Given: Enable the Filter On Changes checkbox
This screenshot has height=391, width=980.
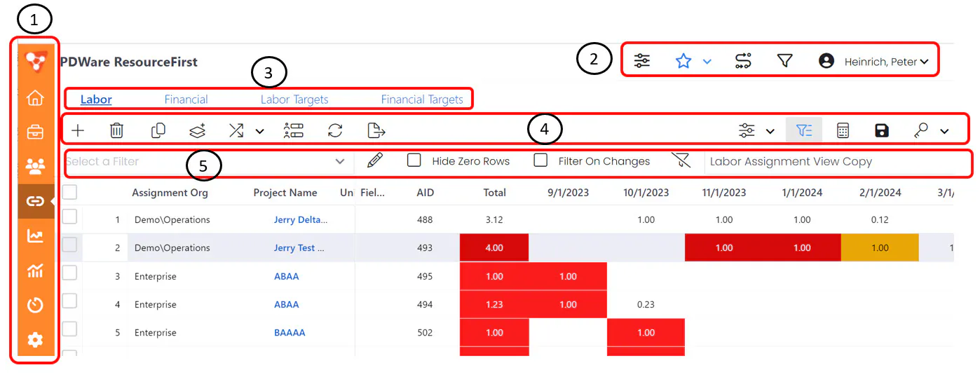Looking at the screenshot, I should click(540, 160).
